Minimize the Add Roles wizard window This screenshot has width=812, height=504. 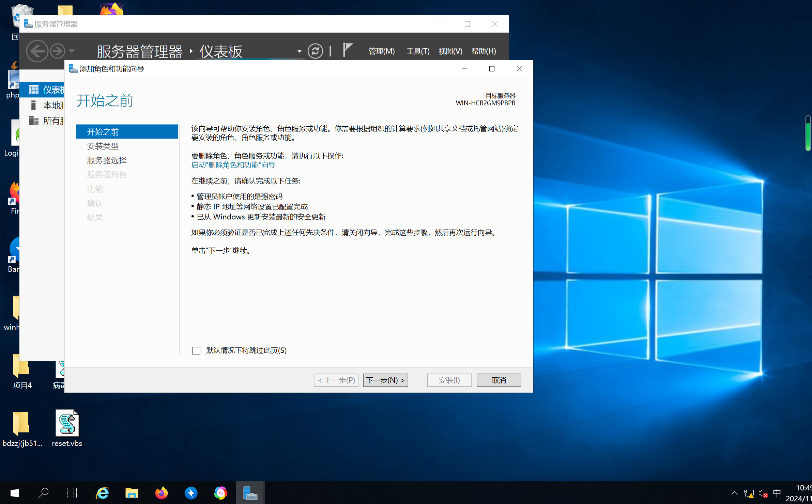tap(464, 69)
